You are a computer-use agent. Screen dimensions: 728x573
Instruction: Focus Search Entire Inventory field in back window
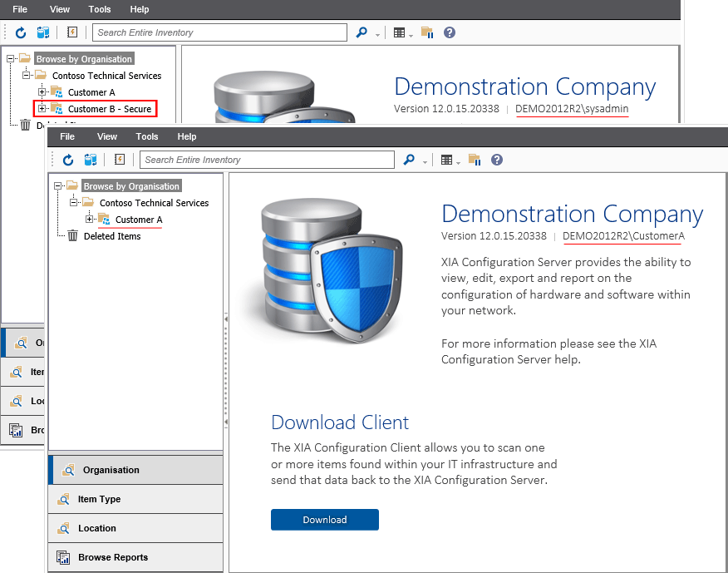point(219,32)
